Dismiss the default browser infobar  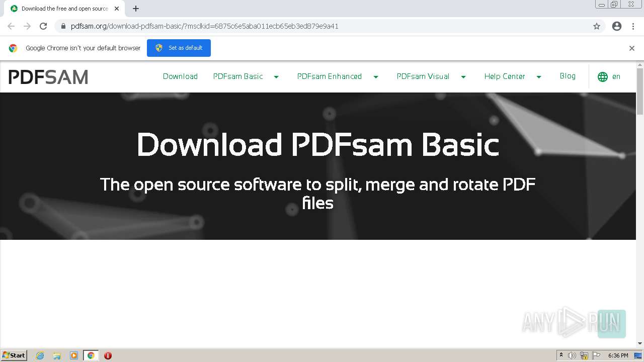tap(632, 48)
